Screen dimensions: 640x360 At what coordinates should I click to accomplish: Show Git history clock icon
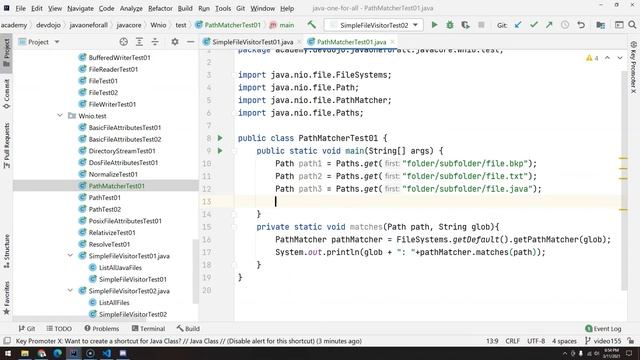tap(565, 25)
